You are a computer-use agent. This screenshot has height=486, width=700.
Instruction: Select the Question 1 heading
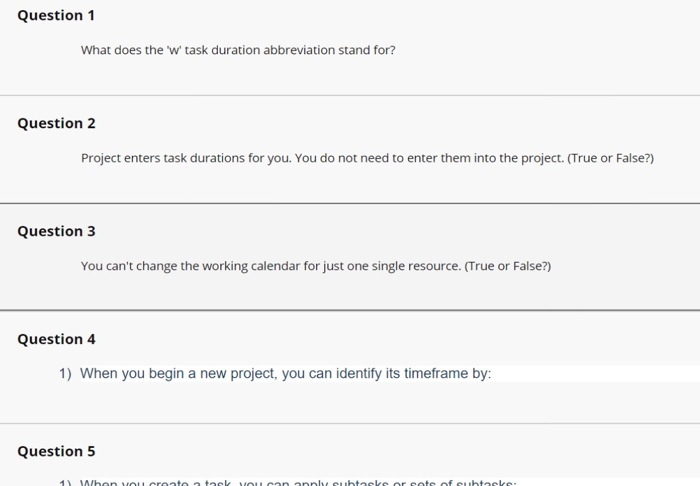click(56, 16)
